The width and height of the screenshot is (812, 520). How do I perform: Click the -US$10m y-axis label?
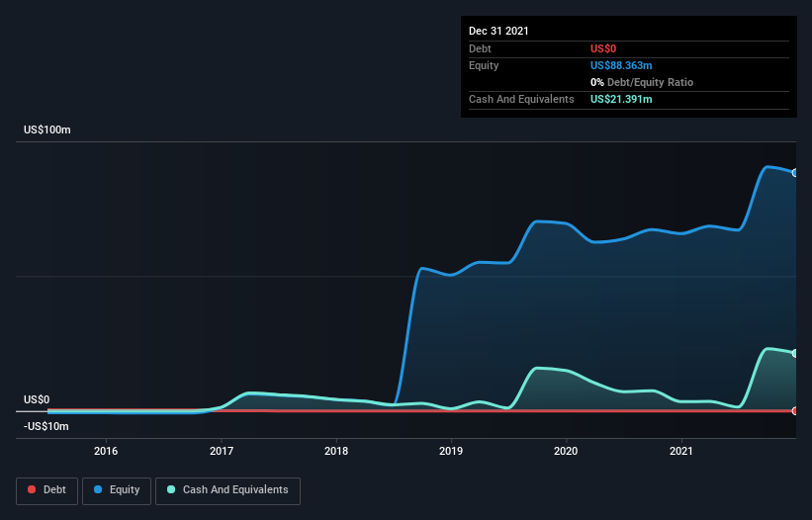(46, 426)
